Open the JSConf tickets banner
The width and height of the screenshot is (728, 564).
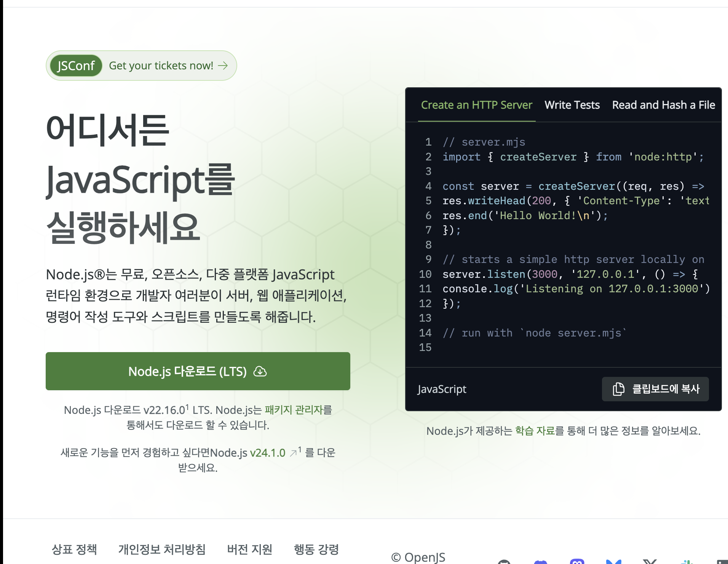coord(141,65)
